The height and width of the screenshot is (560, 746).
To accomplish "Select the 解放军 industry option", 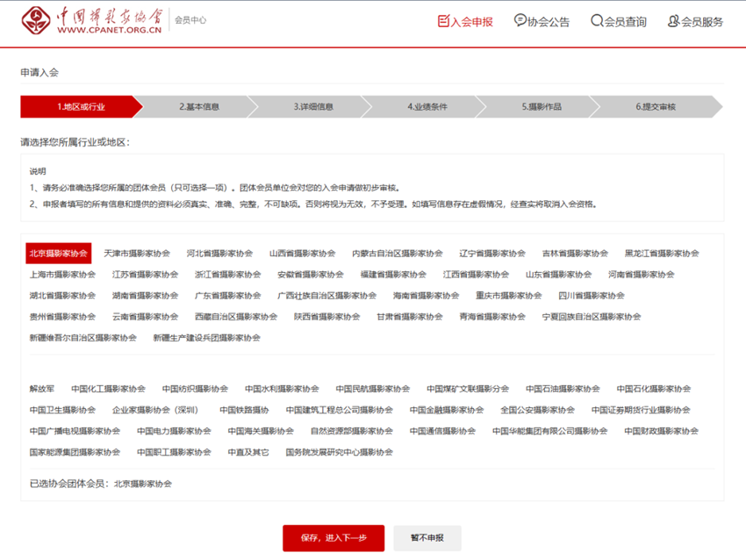I will pos(42,389).
